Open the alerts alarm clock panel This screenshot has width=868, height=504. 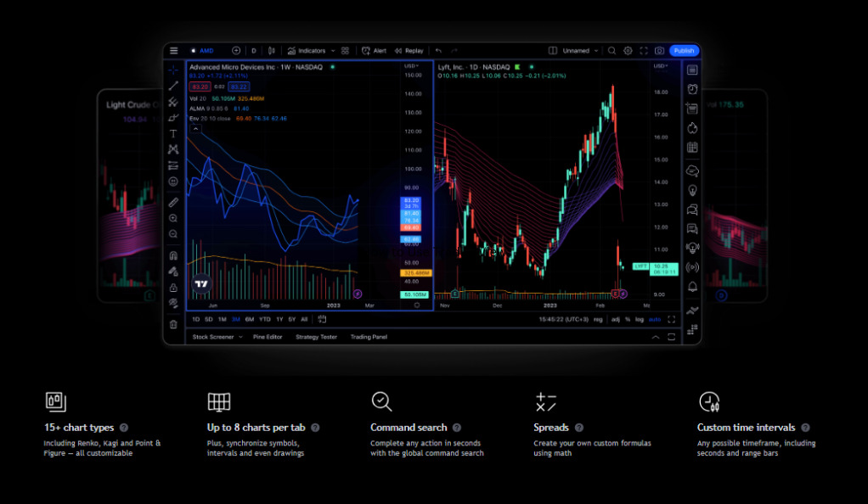[692, 89]
